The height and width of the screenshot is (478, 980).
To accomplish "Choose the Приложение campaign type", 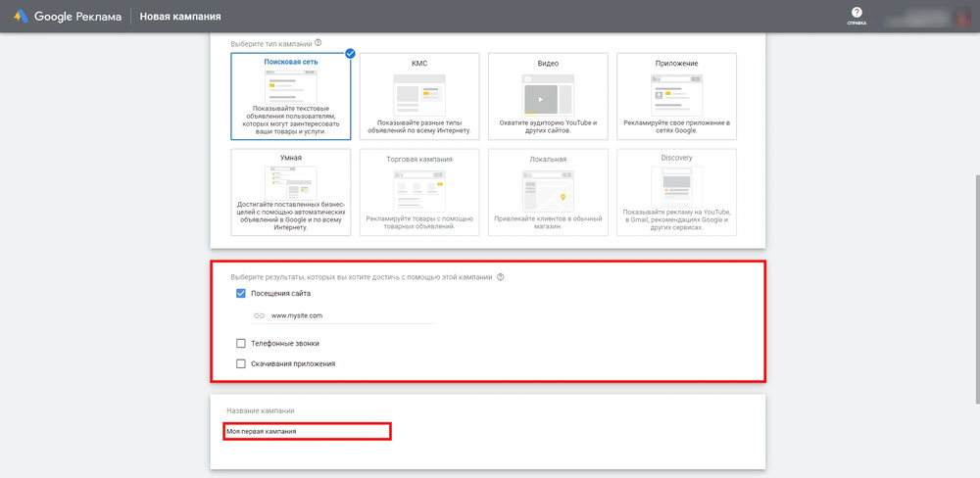I will [x=676, y=95].
